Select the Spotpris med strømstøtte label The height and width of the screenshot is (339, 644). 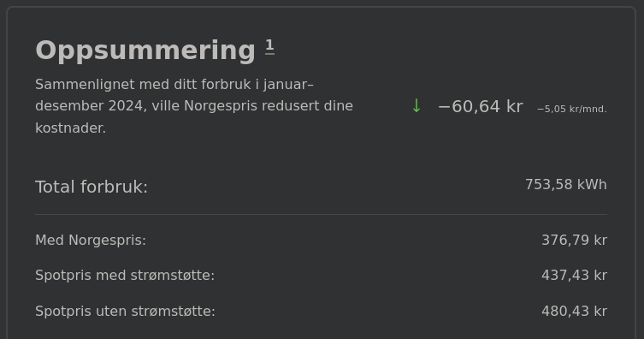[125, 276]
